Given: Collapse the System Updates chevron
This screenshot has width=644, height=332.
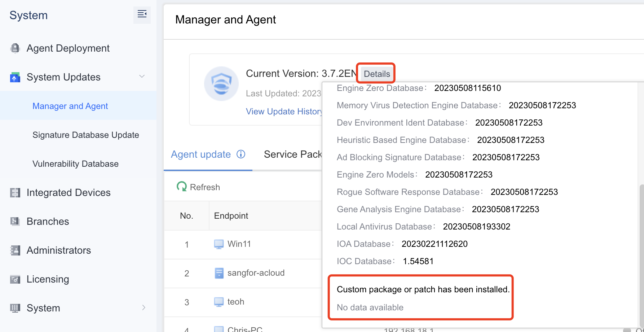Looking at the screenshot, I should point(142,77).
